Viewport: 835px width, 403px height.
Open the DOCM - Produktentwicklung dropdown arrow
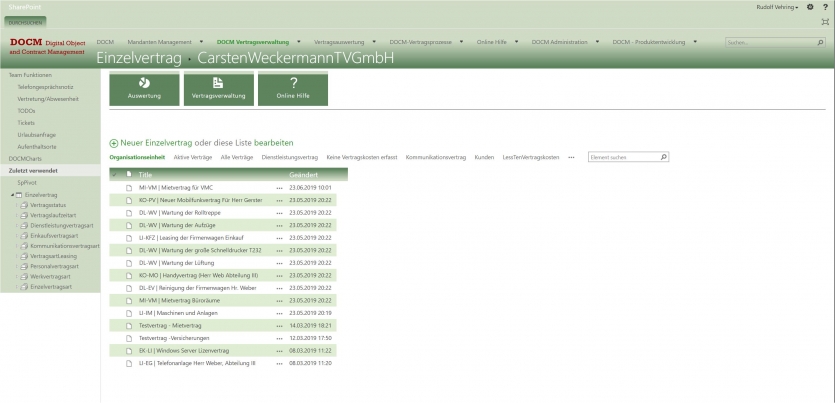pos(695,42)
